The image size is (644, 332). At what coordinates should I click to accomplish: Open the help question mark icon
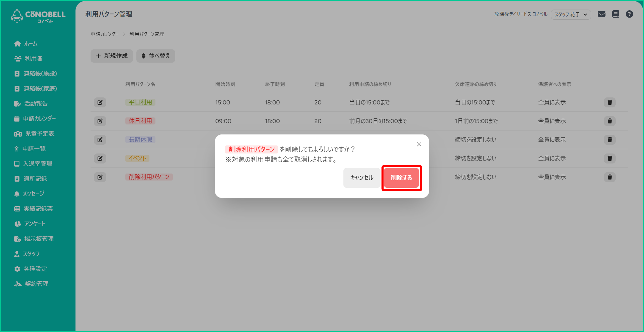tap(629, 14)
